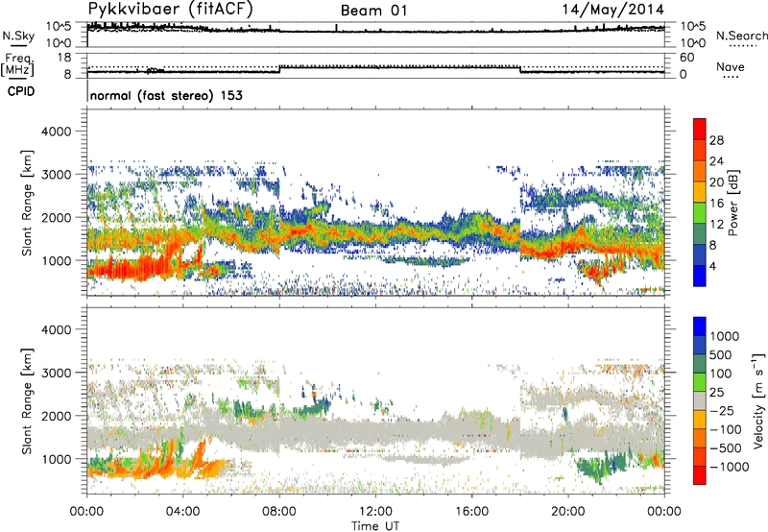Click the 28 value on Power colorbar
Screen dimensions: 768x532
tap(716, 140)
